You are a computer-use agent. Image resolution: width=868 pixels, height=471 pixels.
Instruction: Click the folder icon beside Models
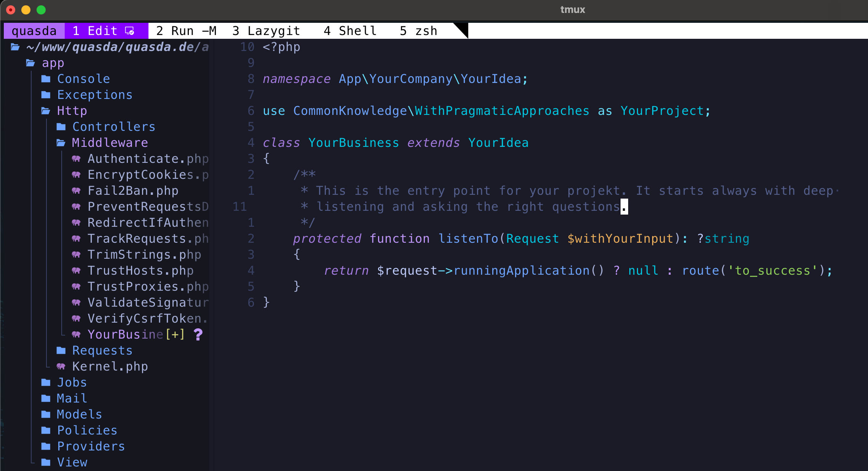pos(46,414)
